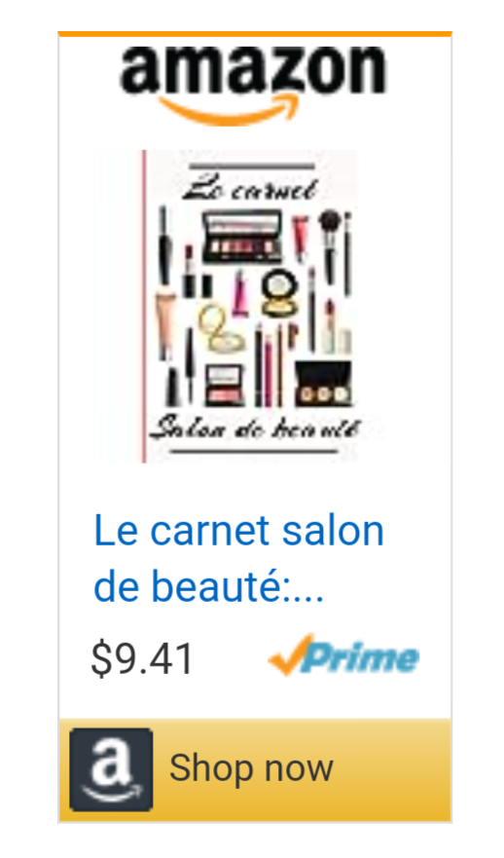Click the orange top border of ad
Image resolution: width=504 pixels, height=858 pixels.
(255, 34)
